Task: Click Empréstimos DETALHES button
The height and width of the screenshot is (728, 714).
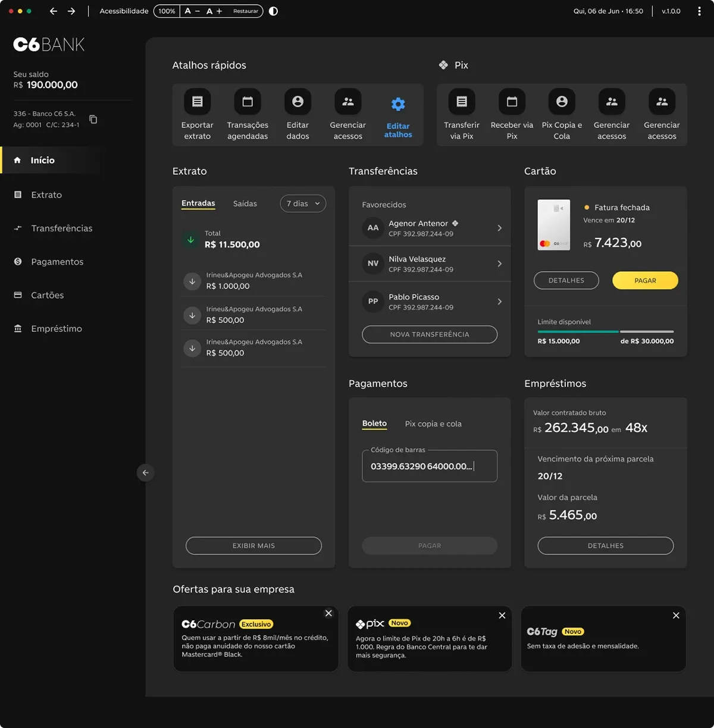Action: click(x=606, y=545)
